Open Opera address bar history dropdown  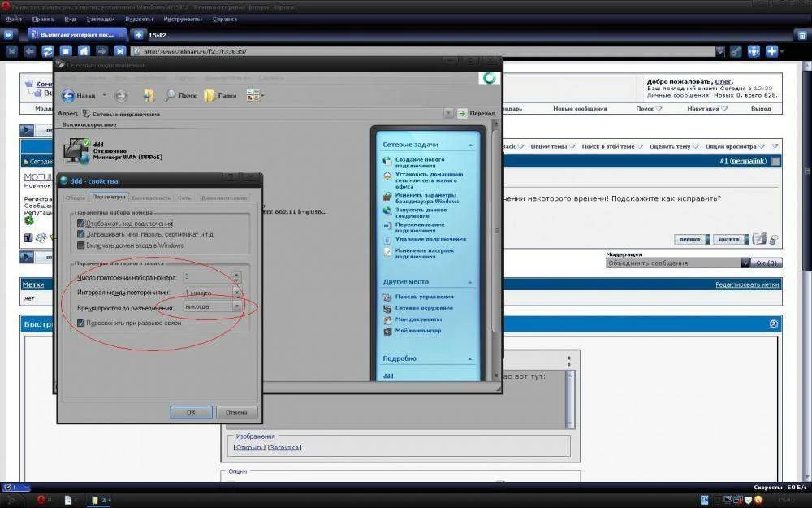719,51
